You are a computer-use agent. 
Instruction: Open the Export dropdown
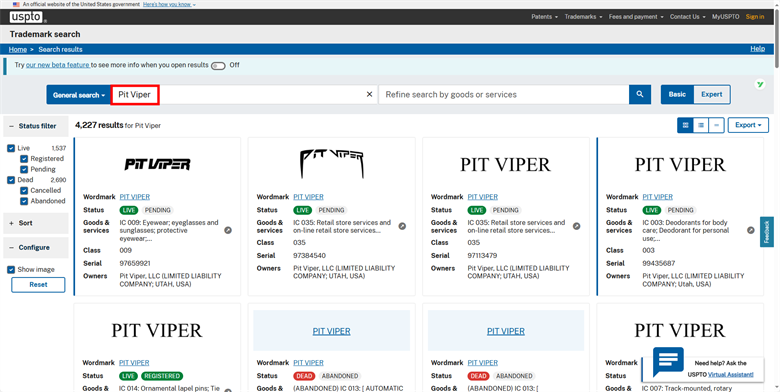click(748, 125)
